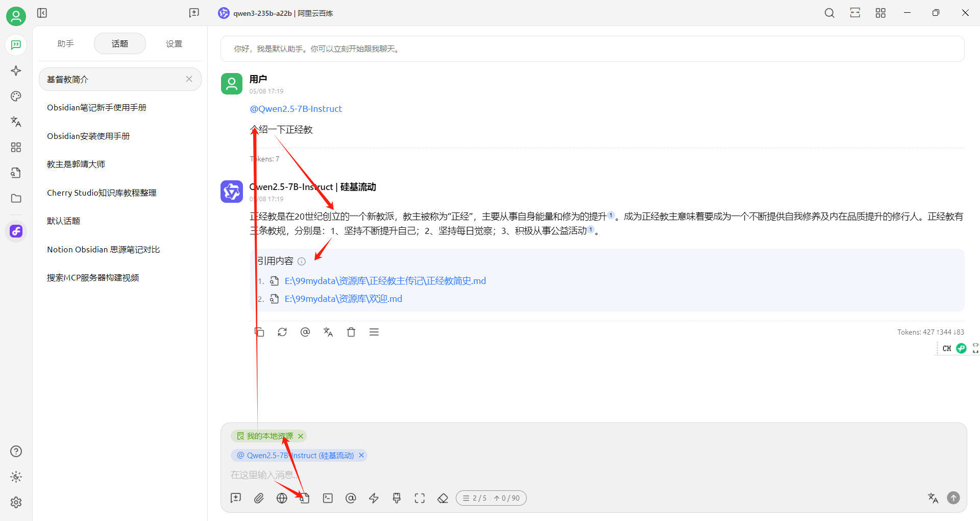Open topic Obsidian安装使用手册

(120, 136)
